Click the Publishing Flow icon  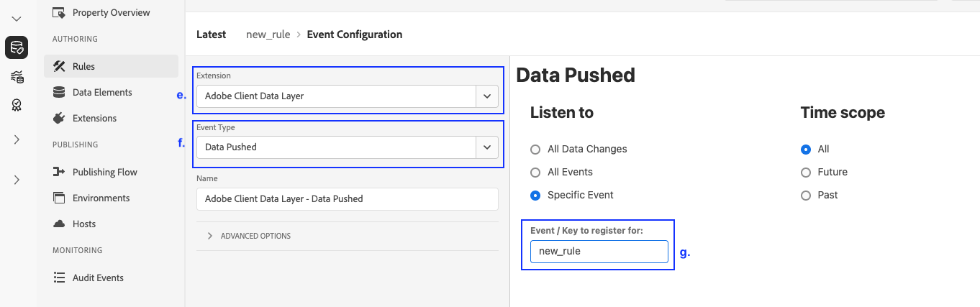point(59,172)
